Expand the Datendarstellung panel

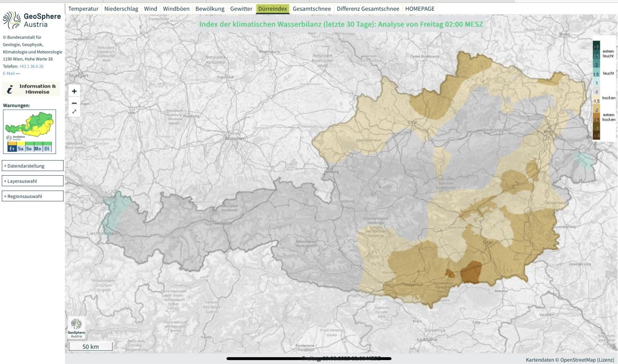33,166
